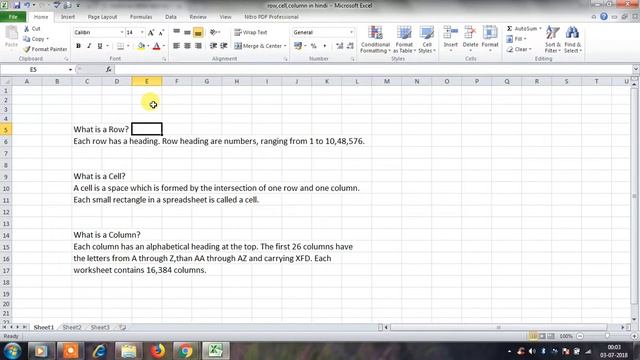The width and height of the screenshot is (640, 360).
Task: Select column E header
Action: click(147, 81)
